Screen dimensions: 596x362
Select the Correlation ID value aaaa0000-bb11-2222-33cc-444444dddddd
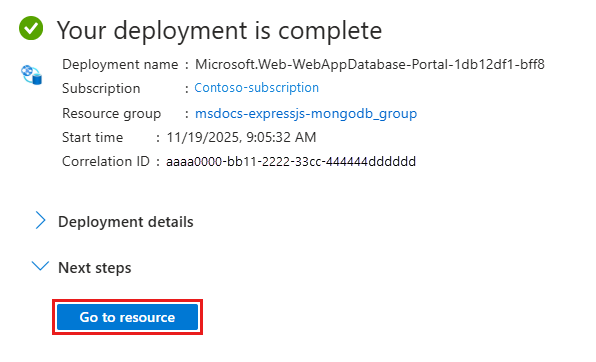(x=291, y=161)
